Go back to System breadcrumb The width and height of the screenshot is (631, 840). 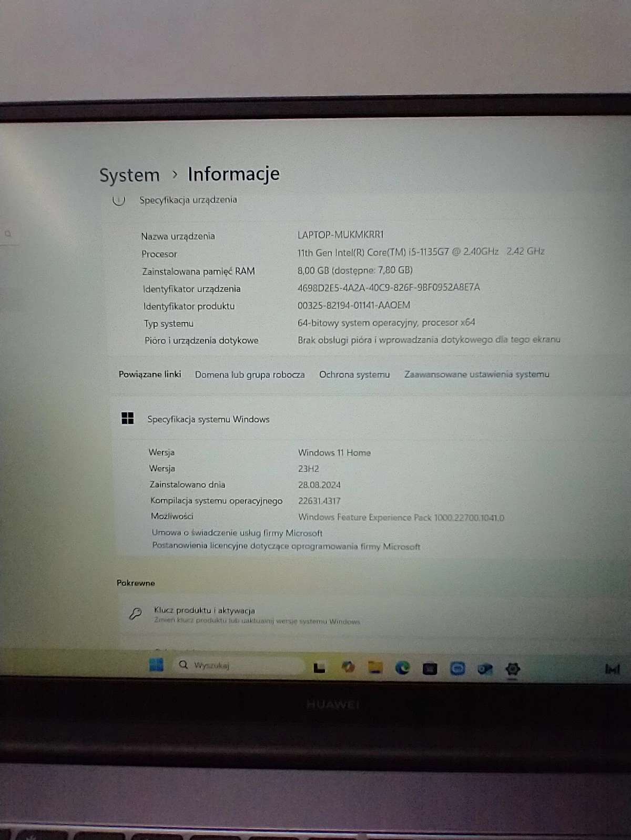tap(129, 175)
